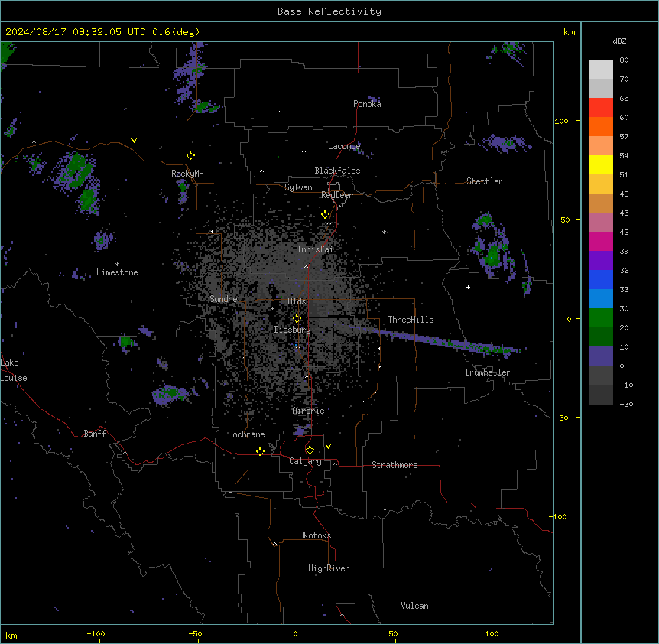Select the magenta 42-39 dBZ legend swatch
This screenshot has height=644, width=659.
click(601, 241)
